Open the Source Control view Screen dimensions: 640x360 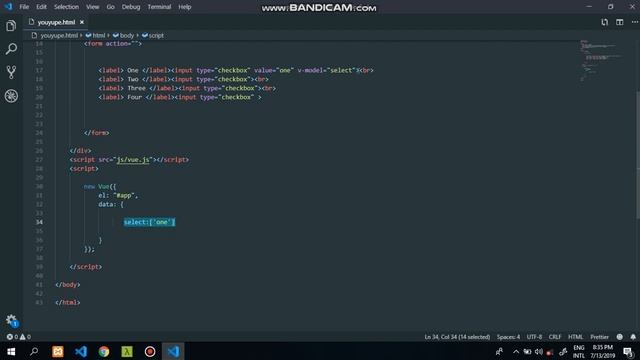[11, 72]
